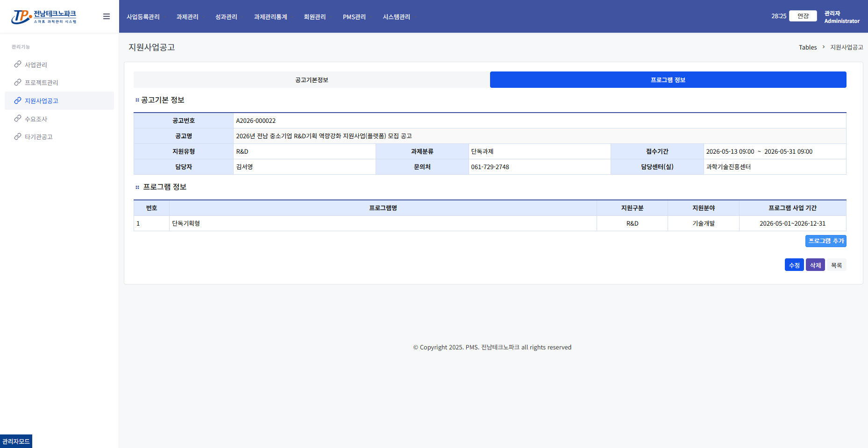Click 지원사업공고 breadcrumb link

pos(847,47)
